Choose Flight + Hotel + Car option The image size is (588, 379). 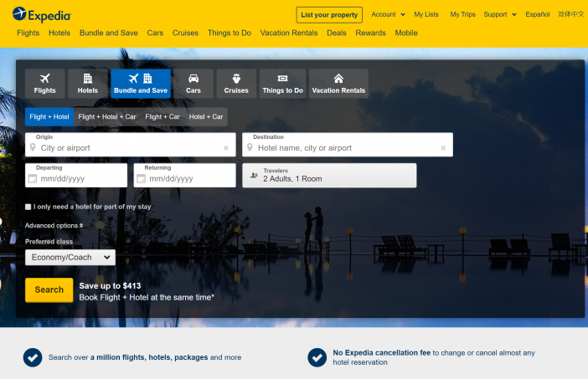point(107,117)
